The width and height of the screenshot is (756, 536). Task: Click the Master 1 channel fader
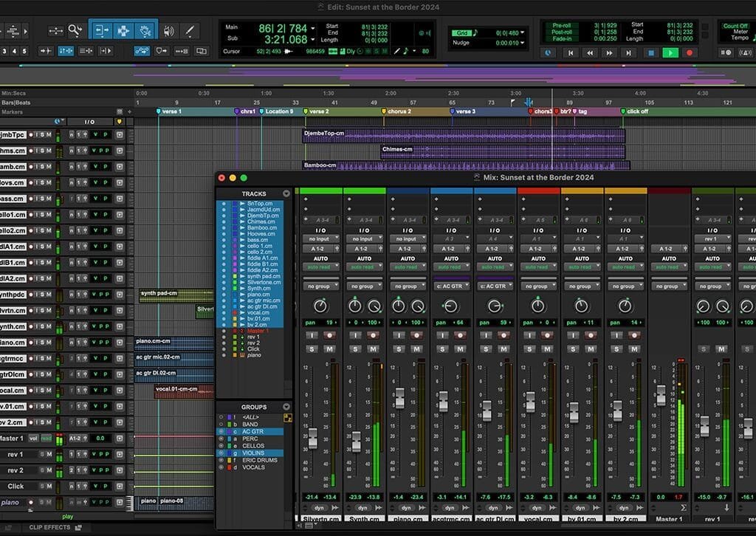[x=661, y=396]
